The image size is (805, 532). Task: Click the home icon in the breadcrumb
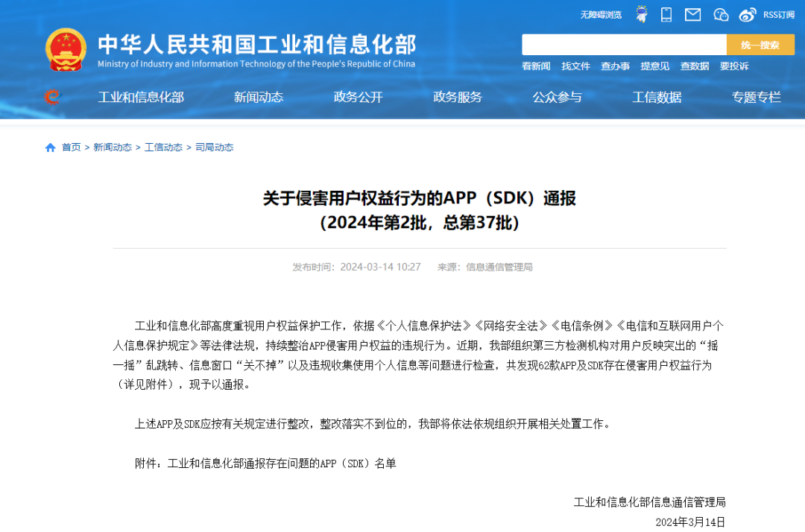click(49, 147)
